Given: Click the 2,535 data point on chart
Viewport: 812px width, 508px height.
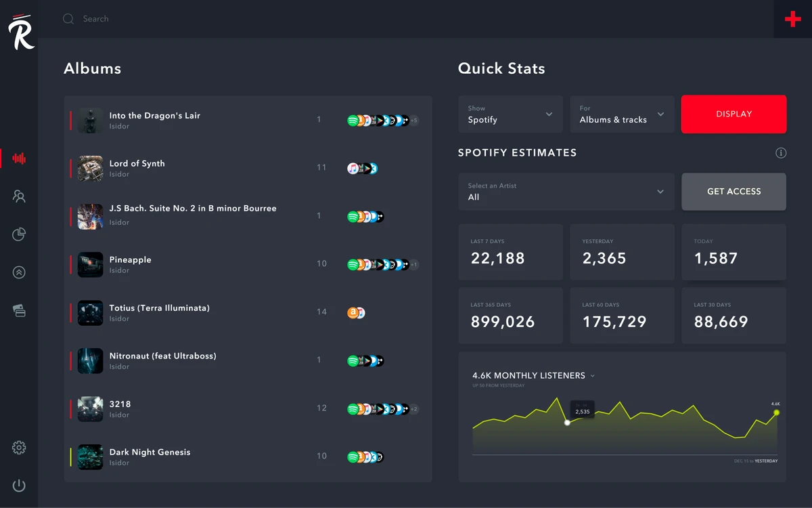Looking at the screenshot, I should click(x=567, y=423).
